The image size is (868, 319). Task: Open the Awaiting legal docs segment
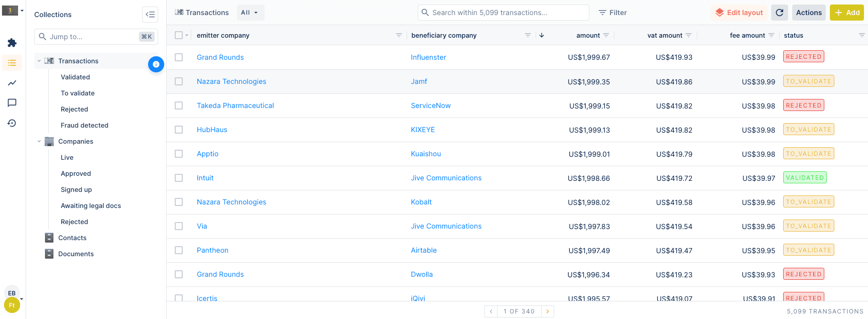point(91,205)
